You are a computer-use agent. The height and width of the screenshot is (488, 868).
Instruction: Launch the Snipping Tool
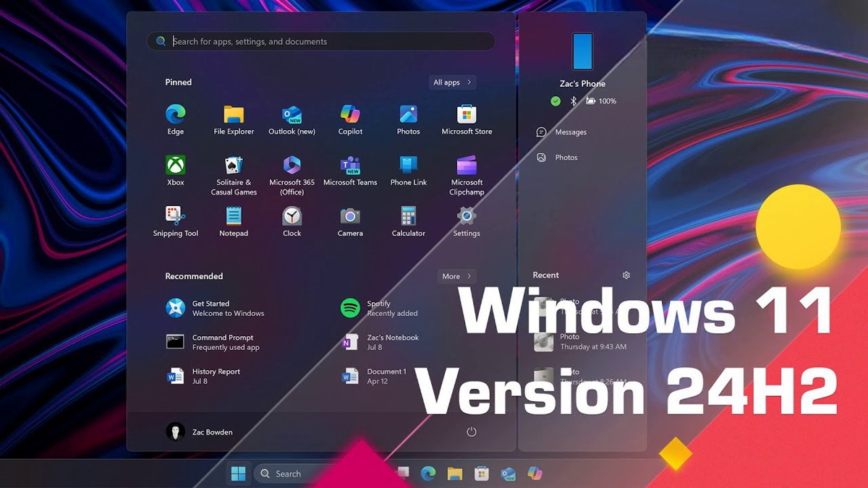click(x=176, y=222)
